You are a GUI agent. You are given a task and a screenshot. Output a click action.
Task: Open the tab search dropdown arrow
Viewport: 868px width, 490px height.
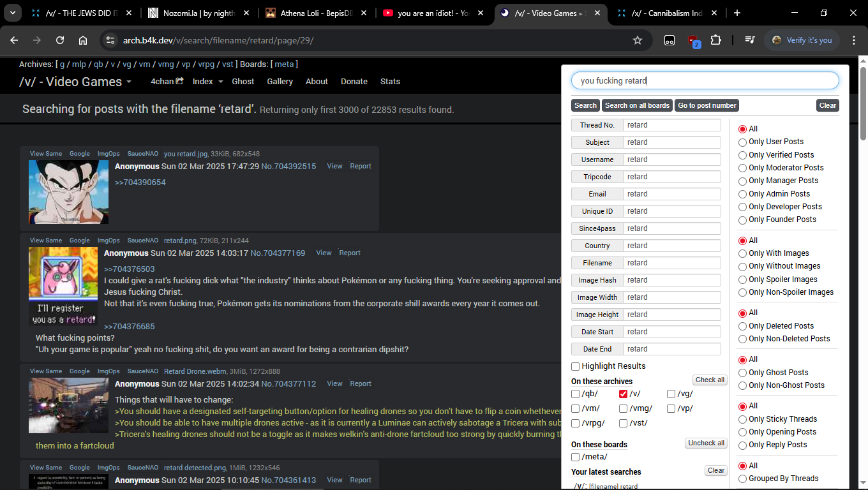(x=13, y=13)
